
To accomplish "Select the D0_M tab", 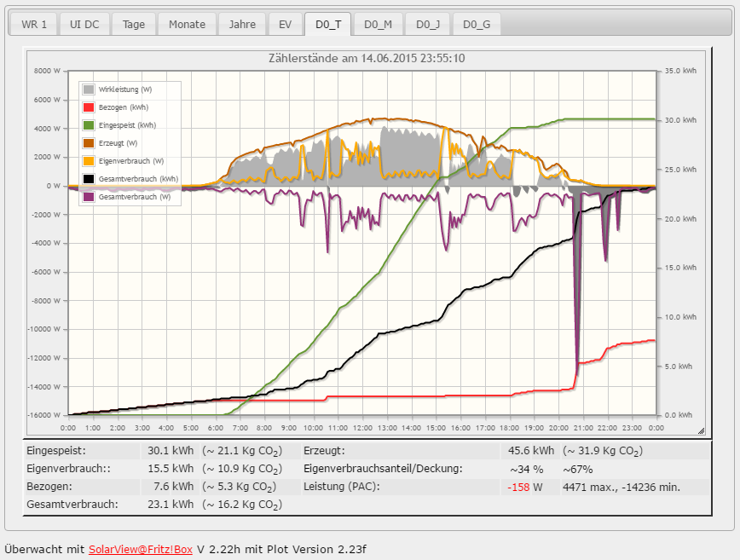I will point(378,24).
